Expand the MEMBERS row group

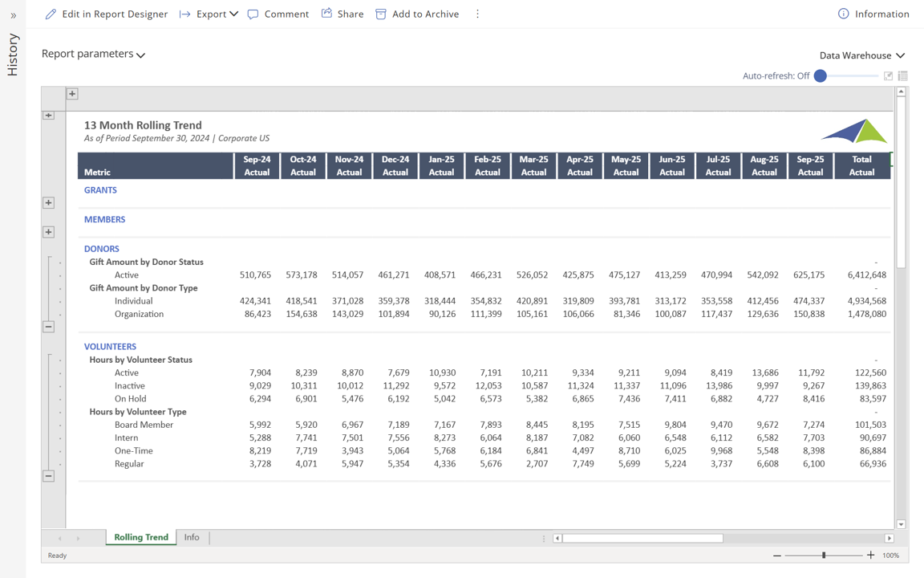[48, 232]
